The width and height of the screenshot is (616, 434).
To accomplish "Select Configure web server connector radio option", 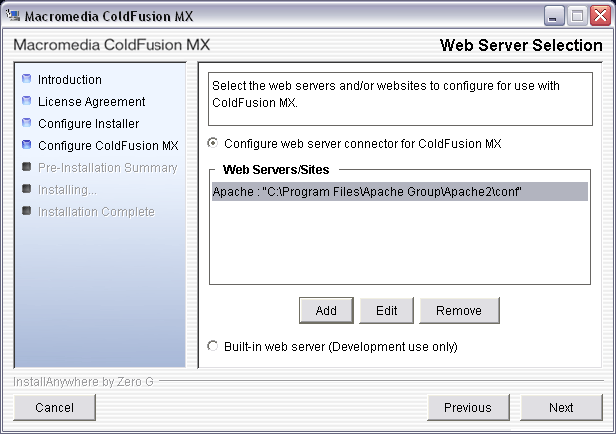I will tap(212, 143).
